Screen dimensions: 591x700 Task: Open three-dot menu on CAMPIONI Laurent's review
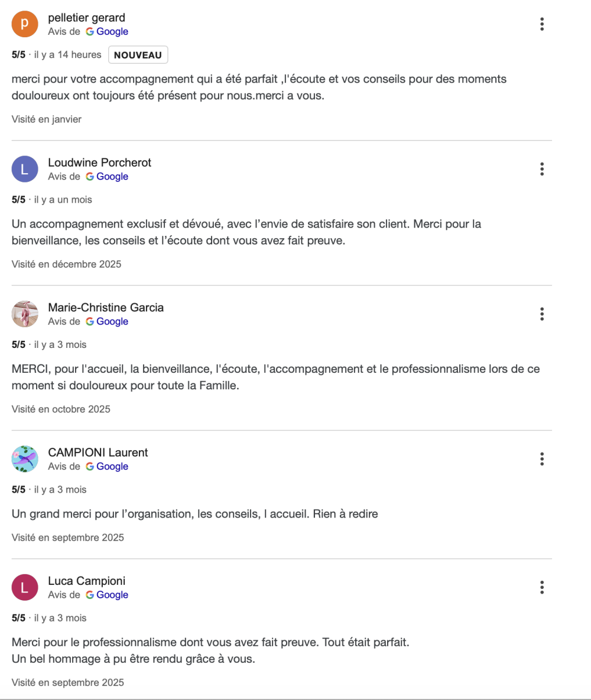click(541, 459)
